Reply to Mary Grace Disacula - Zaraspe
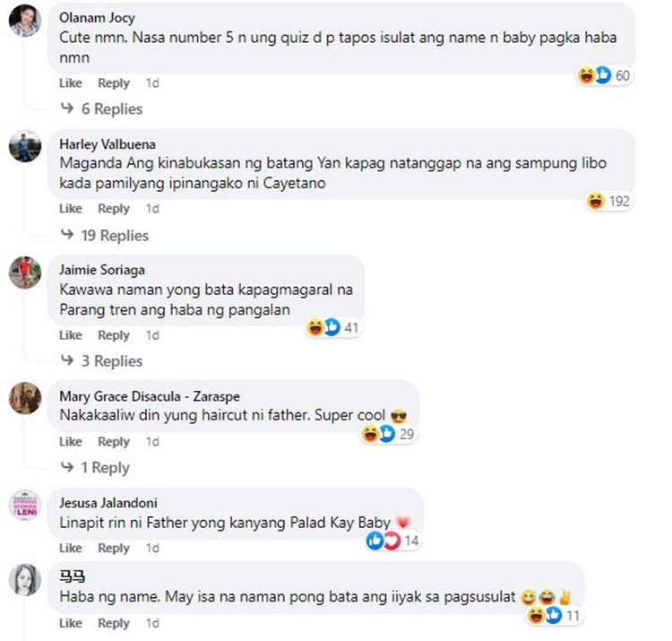672x641 pixels. 114,441
